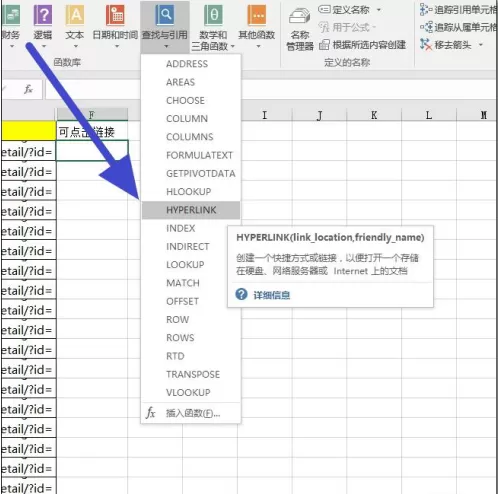
Task: Click Remove Arrows (移去箭头) button
Action: 446,44
